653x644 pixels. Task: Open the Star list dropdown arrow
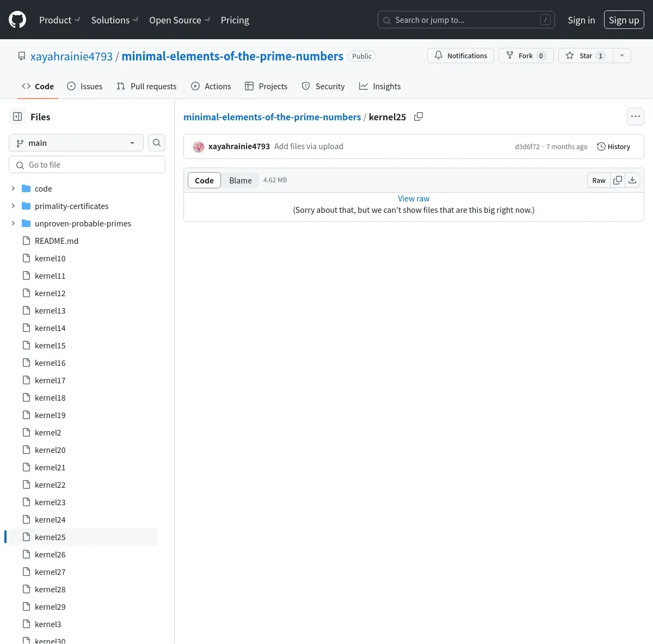pyautogui.click(x=622, y=56)
